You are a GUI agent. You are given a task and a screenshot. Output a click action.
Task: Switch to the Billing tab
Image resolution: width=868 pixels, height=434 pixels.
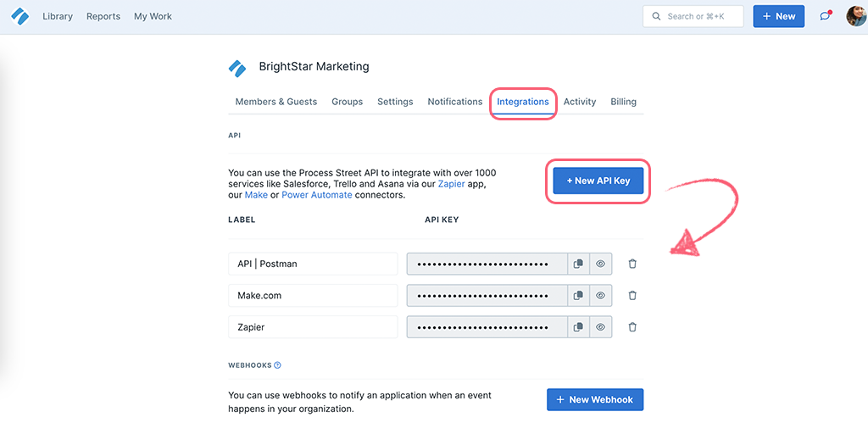pyautogui.click(x=623, y=102)
